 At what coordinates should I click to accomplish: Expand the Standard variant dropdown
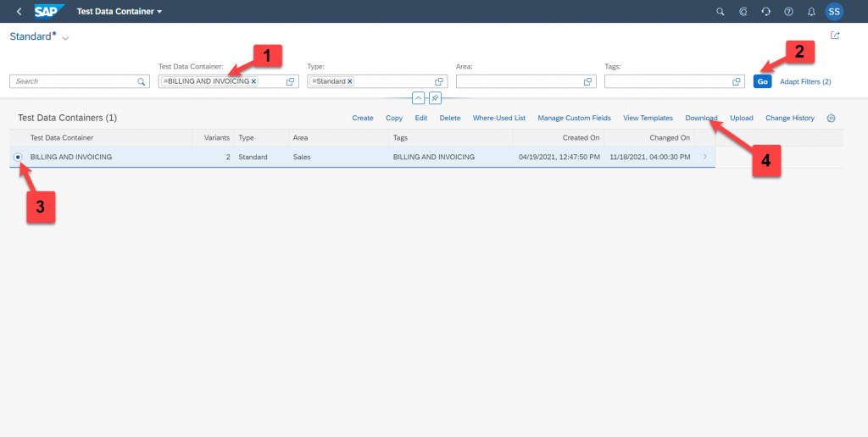tap(65, 38)
